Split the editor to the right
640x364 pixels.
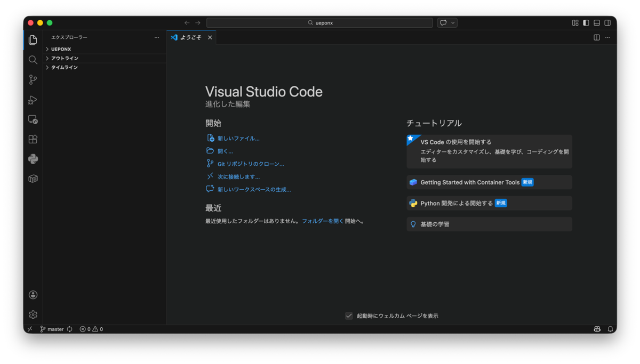[597, 37]
